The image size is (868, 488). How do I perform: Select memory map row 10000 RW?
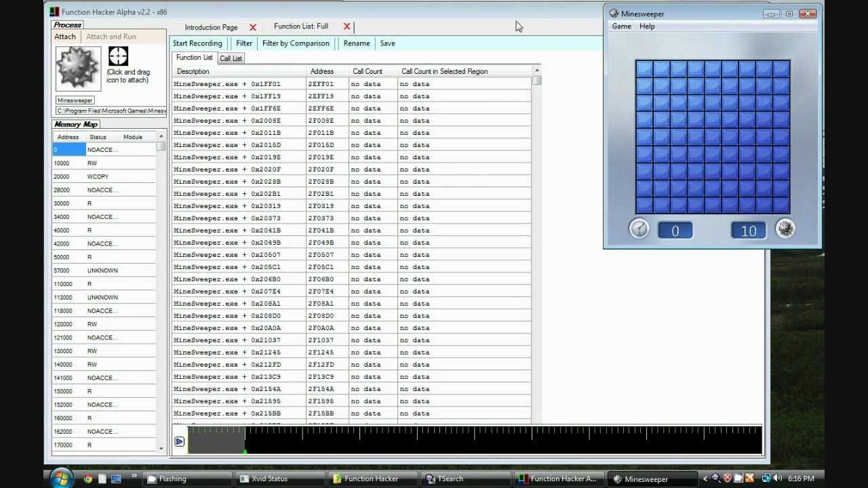[104, 163]
